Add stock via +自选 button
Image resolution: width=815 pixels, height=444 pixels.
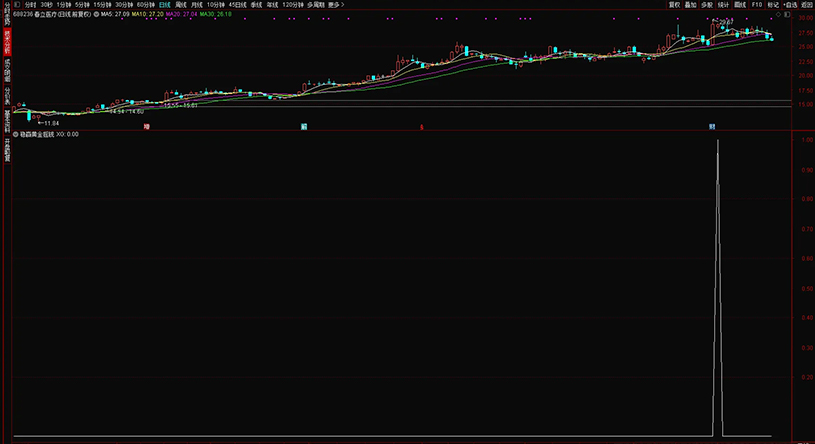click(790, 5)
